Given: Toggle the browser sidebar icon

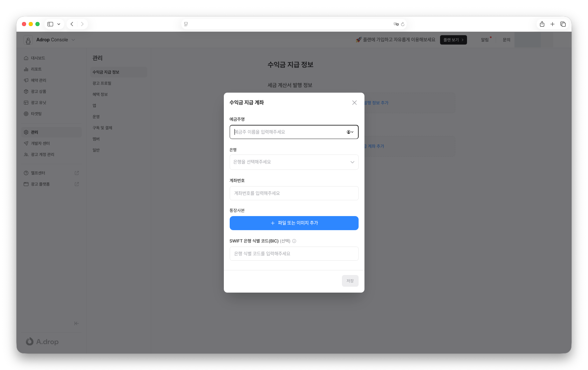Looking at the screenshot, I should 50,24.
